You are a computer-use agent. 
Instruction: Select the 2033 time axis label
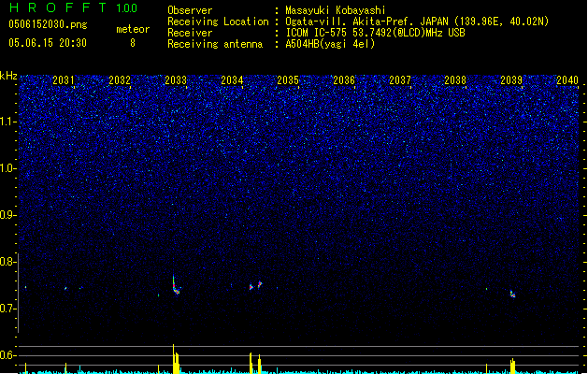pos(176,80)
